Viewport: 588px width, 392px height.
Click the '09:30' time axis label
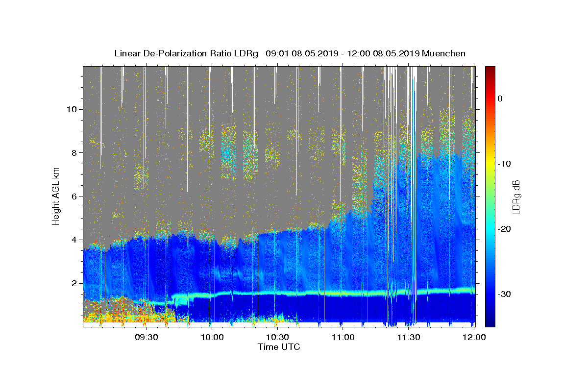146,338
